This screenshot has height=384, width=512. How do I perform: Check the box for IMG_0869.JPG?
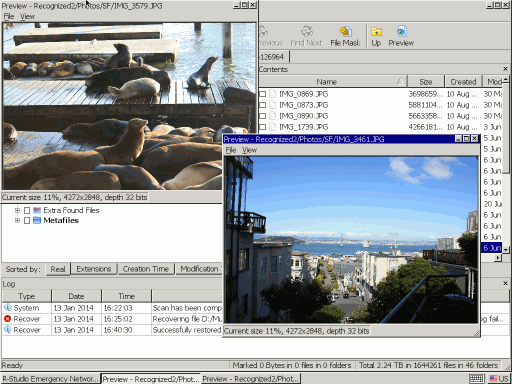pyautogui.click(x=263, y=94)
